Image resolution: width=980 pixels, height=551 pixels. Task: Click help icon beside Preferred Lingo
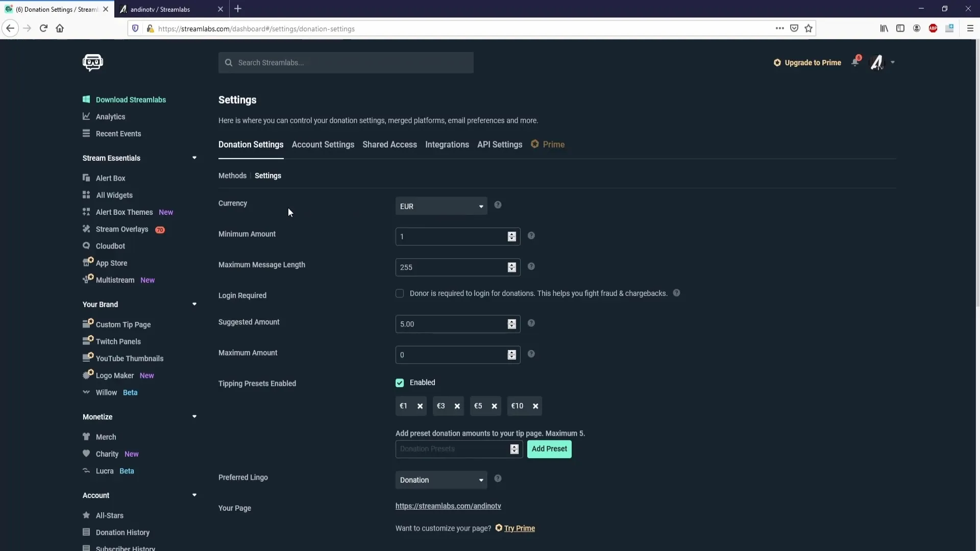(x=498, y=479)
